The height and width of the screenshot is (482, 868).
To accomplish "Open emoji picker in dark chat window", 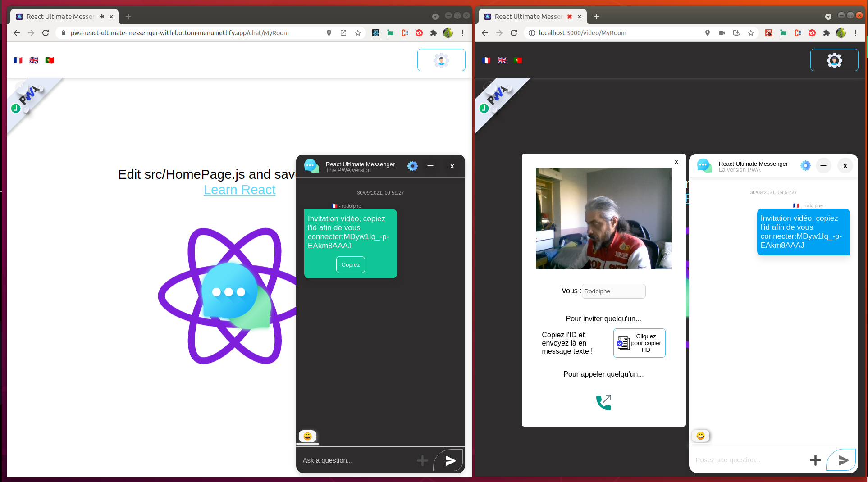I will [x=307, y=436].
